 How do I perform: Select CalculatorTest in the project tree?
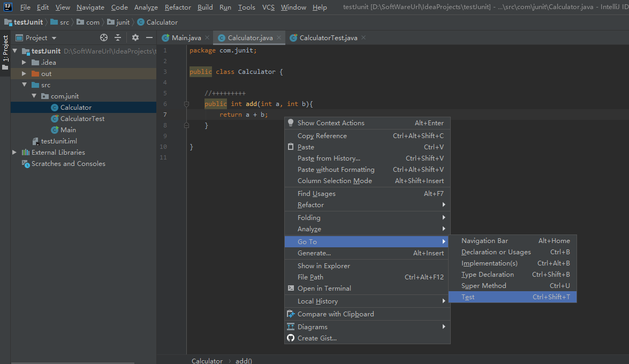coord(82,118)
